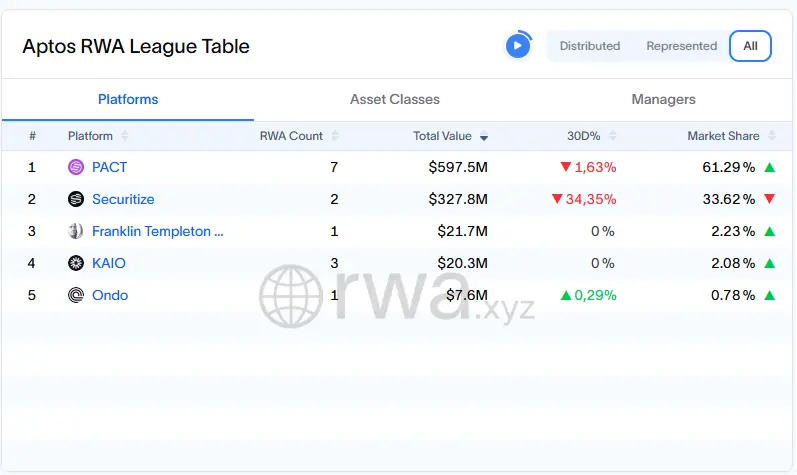This screenshot has height=475, width=797.
Task: Click Securitize's RWA count of 2
Action: click(x=334, y=199)
